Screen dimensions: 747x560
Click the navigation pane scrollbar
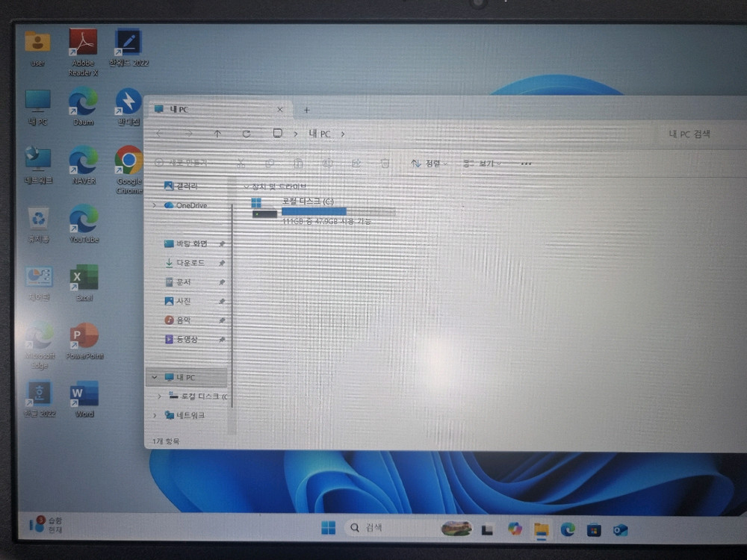point(232,305)
